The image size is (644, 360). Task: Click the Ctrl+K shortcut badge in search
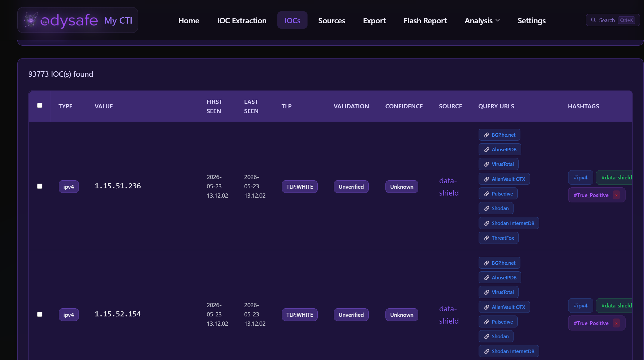tap(626, 20)
